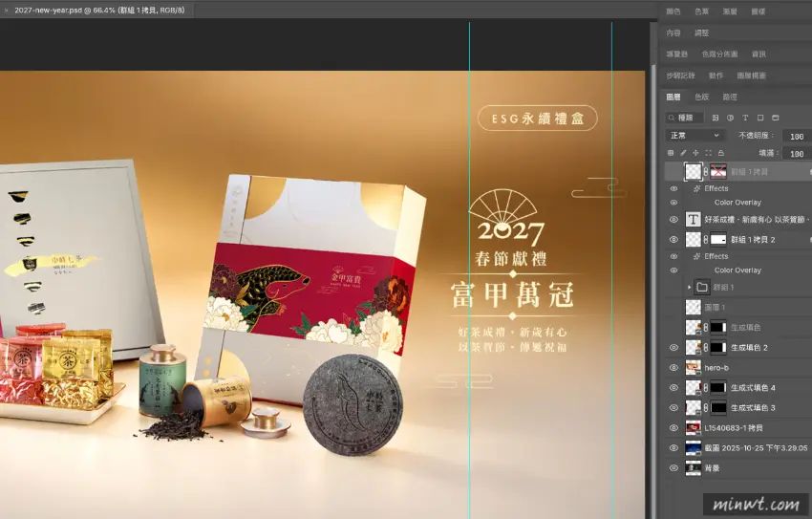Hide the 截圖 2025-10-25 layer
812x519 pixels.
673,448
